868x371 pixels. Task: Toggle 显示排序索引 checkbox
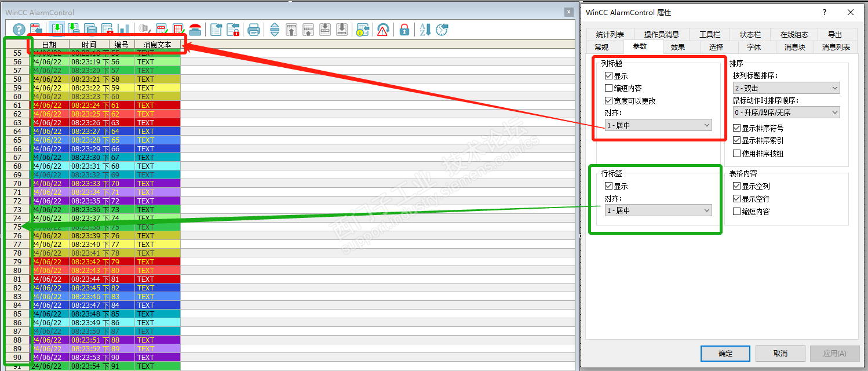pos(736,140)
